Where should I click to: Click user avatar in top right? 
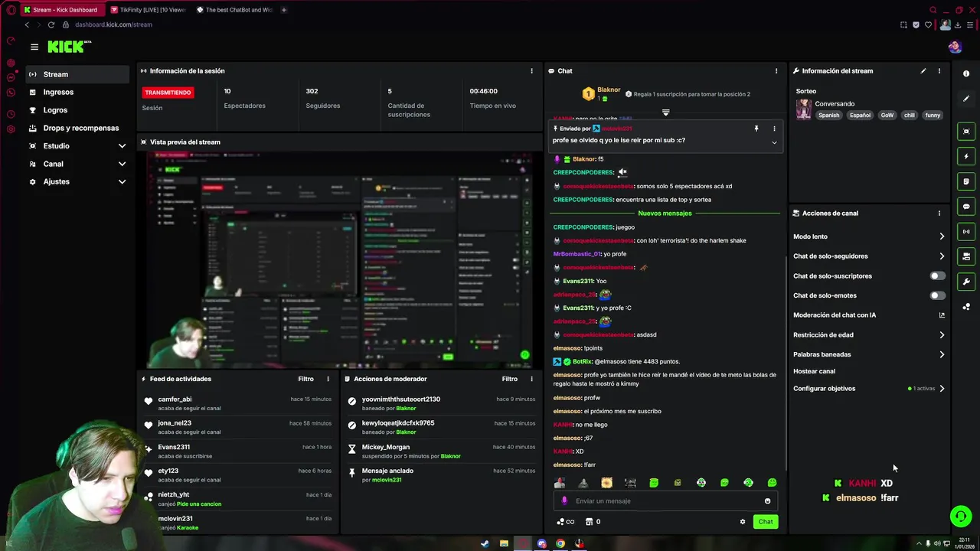(x=954, y=47)
